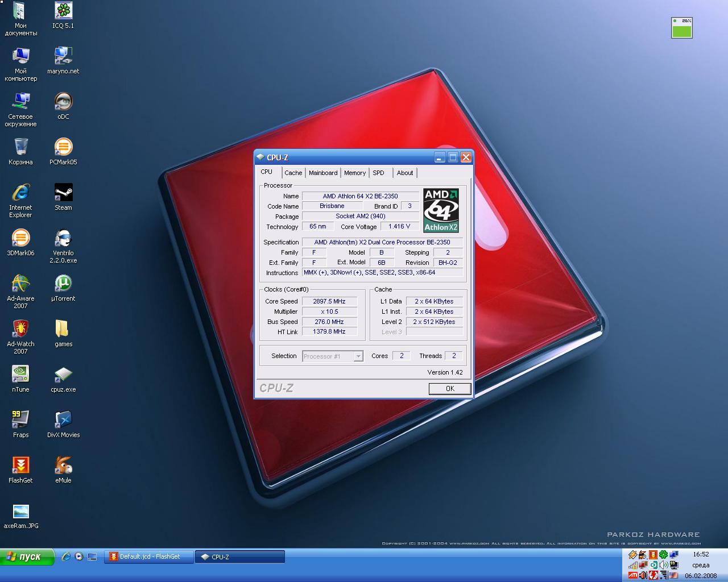Click the Package value Socket AM2 (940)

(360, 216)
